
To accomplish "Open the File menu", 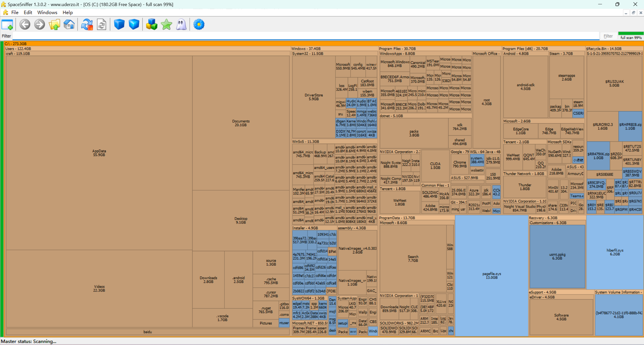I will pyautogui.click(x=15, y=12).
